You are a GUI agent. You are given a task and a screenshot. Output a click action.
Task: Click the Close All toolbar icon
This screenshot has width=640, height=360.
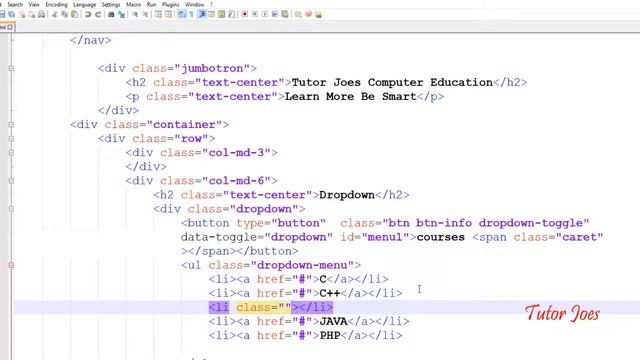tap(32, 14)
